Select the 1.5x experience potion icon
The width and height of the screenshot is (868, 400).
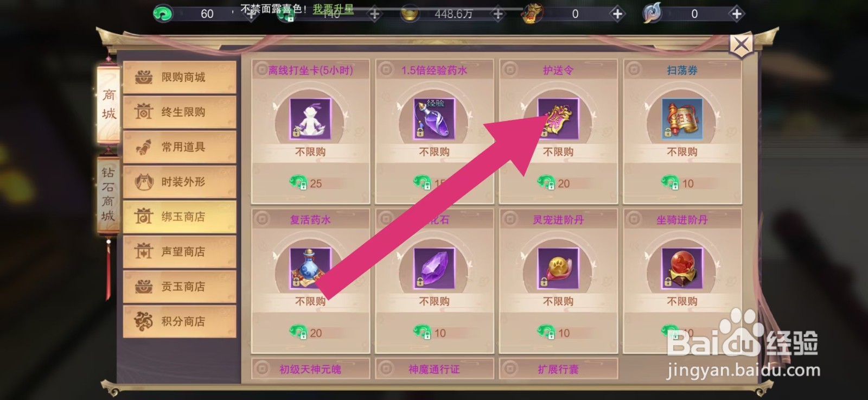pyautogui.click(x=434, y=118)
